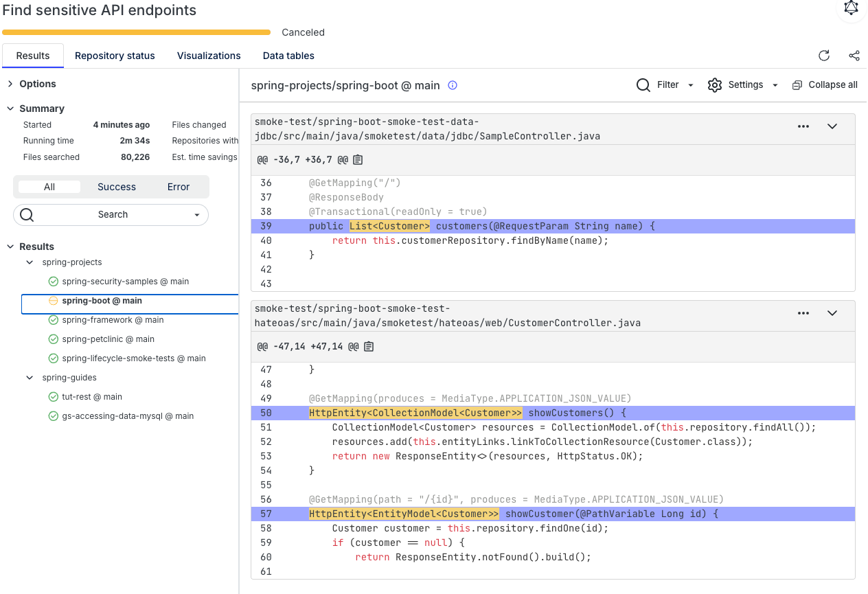Viewport: 868px width, 594px height.
Task: Copy hunk header for CustomerController.java
Action: (369, 347)
